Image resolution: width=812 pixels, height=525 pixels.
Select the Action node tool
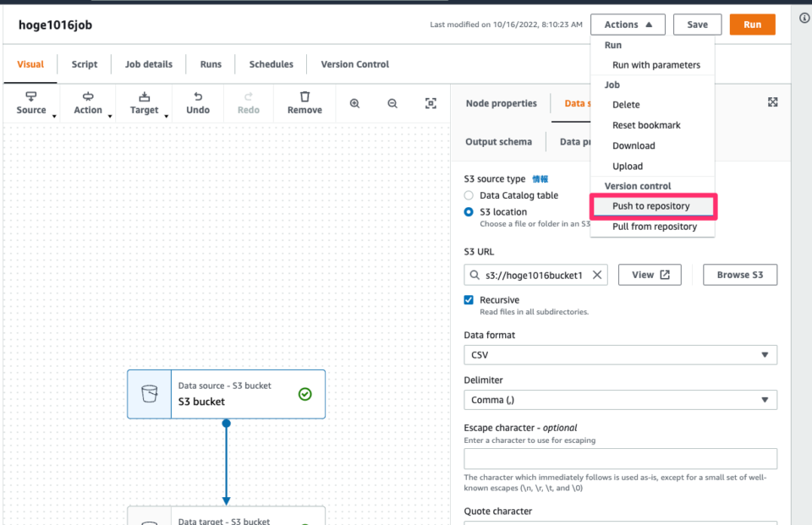[x=88, y=103]
